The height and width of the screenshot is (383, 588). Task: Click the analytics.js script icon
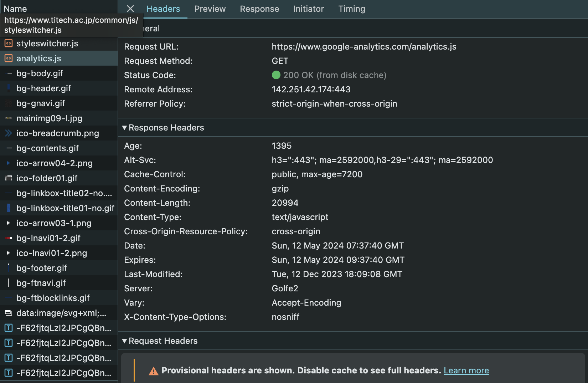(x=9, y=58)
